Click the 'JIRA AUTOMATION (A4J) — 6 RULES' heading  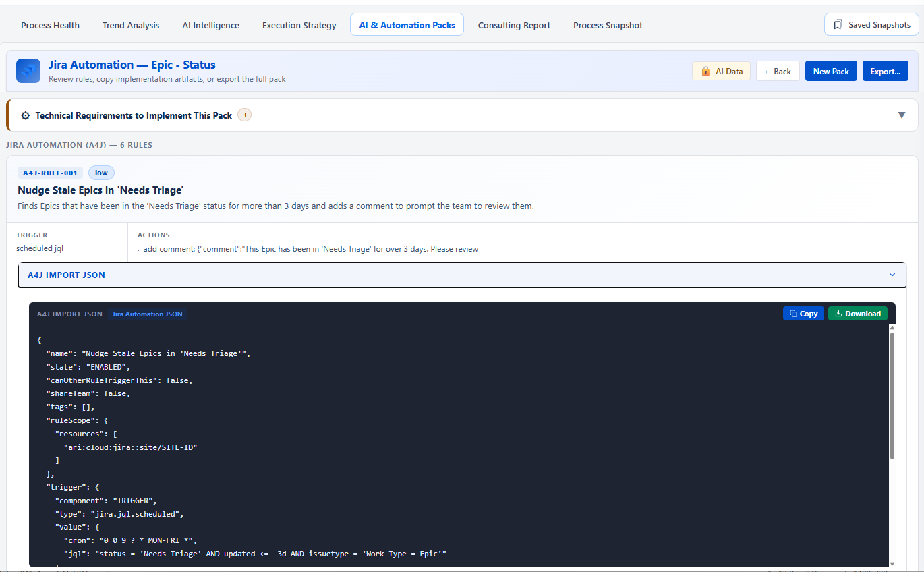(79, 145)
